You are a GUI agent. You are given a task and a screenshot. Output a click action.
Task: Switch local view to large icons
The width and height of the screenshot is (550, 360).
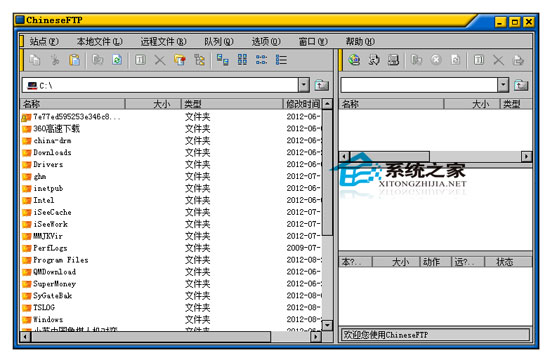tap(223, 60)
